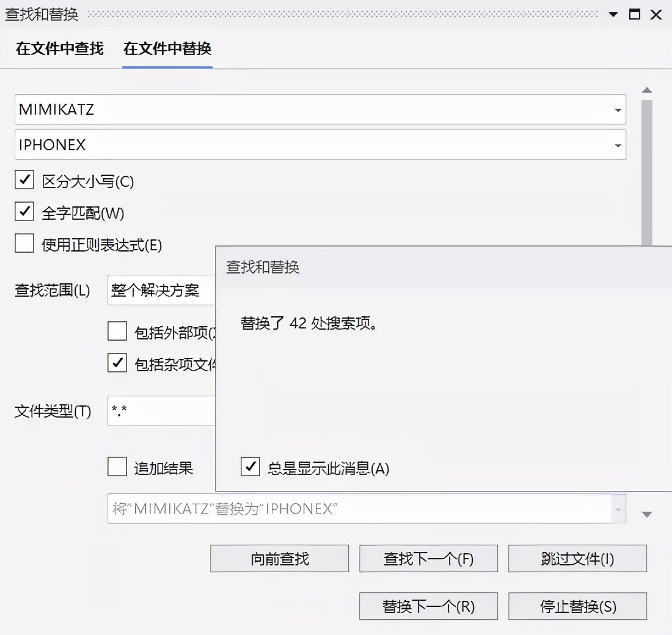Switch to the 在文件中查找 tab
Screen dimensions: 672x635
[x=58, y=48]
